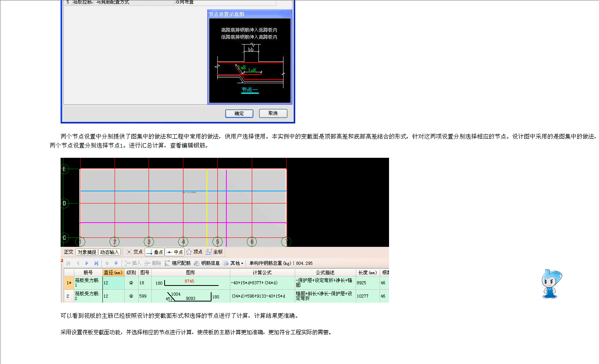The image size is (599, 364).
Task: Toggle the 交点 intersection snap
Action: pos(134,252)
